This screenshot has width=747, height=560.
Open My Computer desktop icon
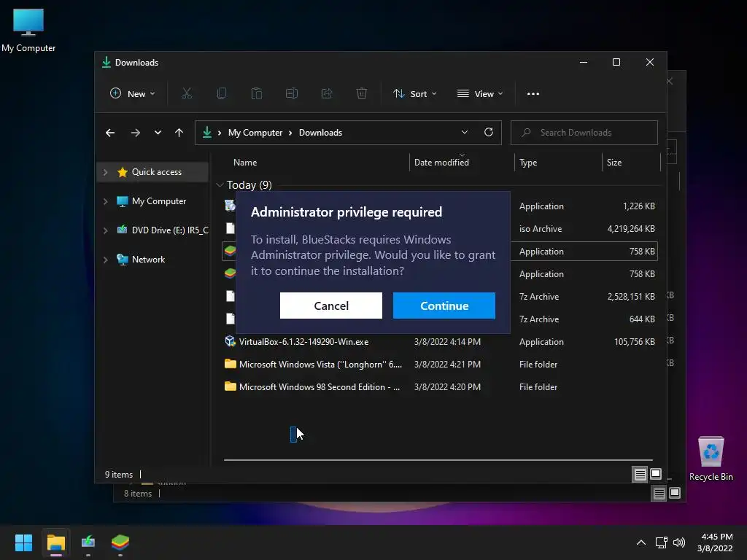[28, 31]
